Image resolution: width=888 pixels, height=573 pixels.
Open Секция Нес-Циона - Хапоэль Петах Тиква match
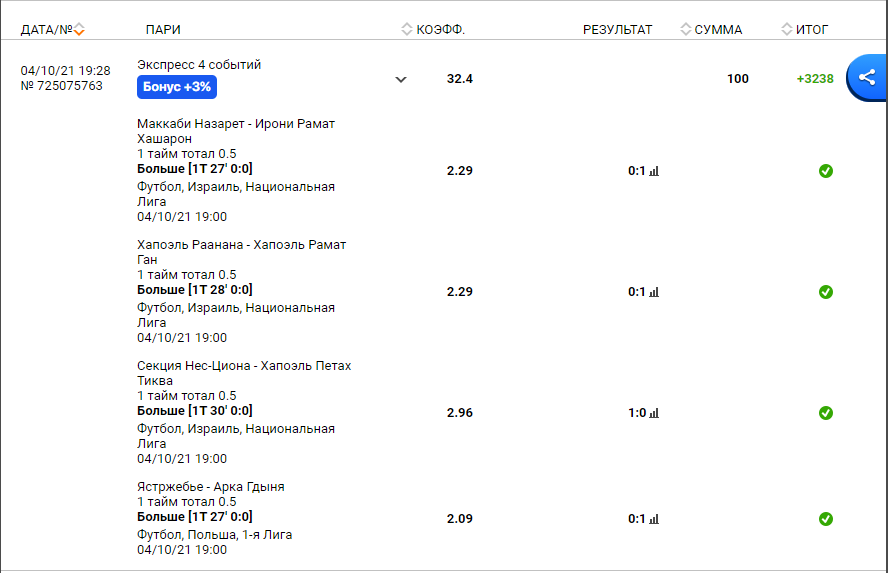(244, 373)
